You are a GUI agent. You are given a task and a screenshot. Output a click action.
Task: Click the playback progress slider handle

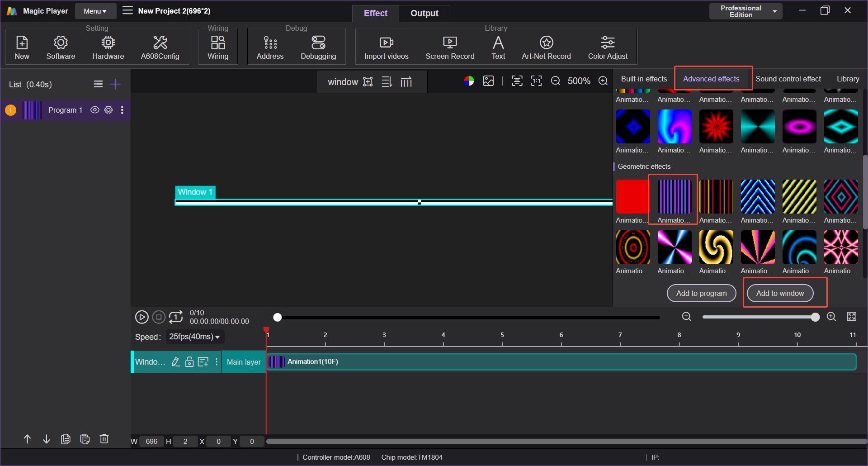pos(278,318)
